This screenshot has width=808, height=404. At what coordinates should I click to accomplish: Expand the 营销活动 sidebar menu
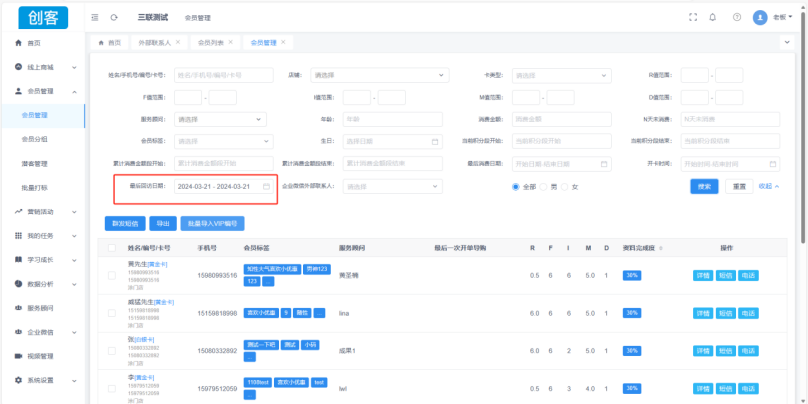click(75, 212)
